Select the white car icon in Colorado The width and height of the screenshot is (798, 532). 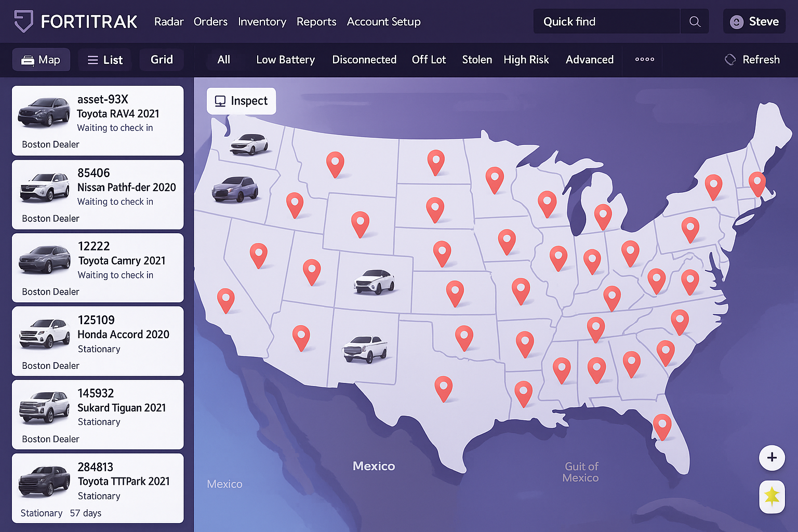coord(374,282)
